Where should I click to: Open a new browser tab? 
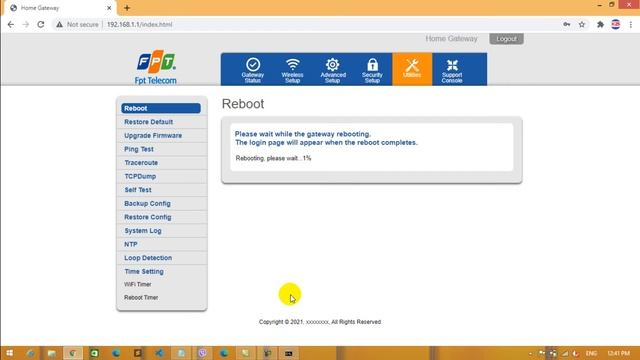[x=127, y=8]
